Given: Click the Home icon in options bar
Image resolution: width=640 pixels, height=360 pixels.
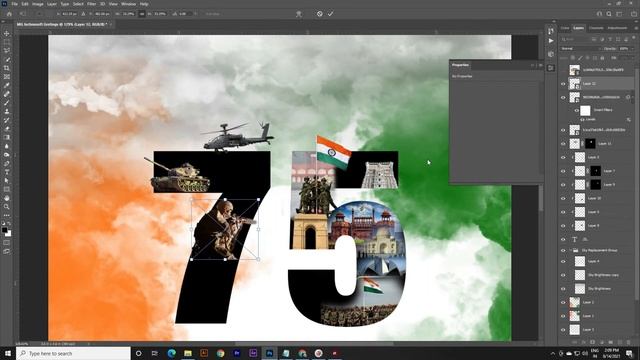Looking at the screenshot, I should point(9,14).
